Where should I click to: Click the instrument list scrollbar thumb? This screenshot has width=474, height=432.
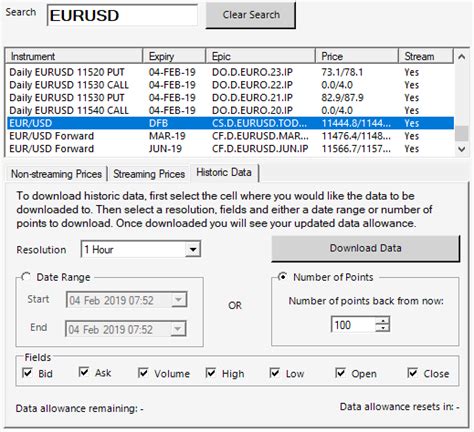pos(461,133)
